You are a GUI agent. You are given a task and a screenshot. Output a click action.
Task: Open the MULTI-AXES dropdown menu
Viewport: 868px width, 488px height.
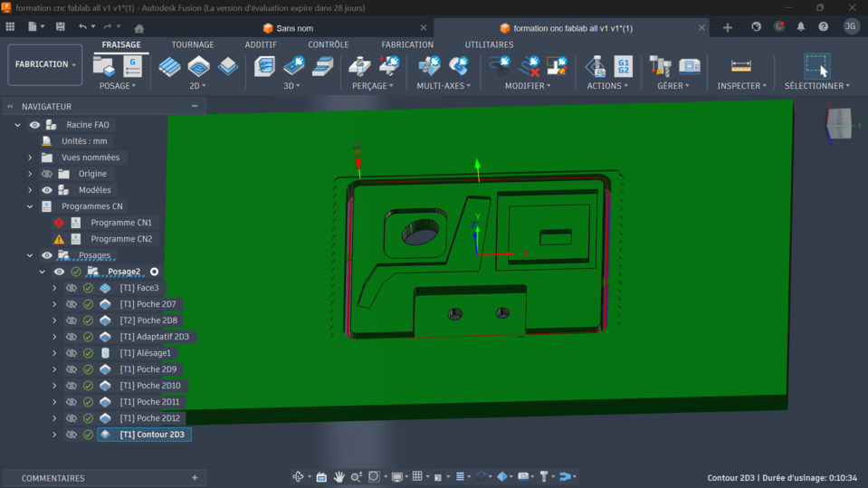click(444, 86)
